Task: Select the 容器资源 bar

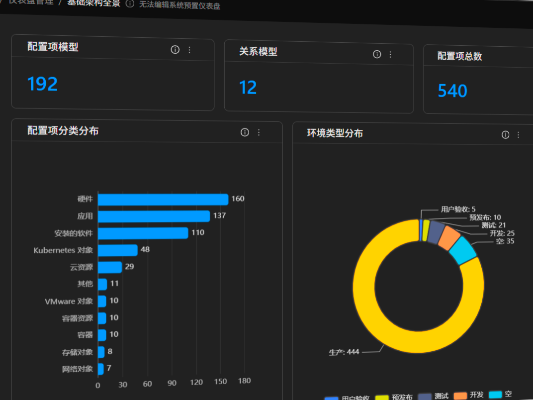Action: tap(102, 318)
